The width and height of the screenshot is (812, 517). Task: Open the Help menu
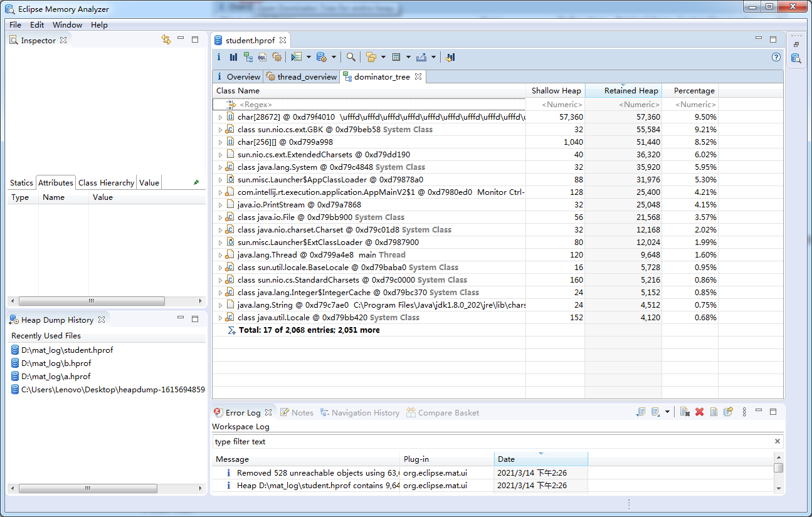click(x=99, y=25)
